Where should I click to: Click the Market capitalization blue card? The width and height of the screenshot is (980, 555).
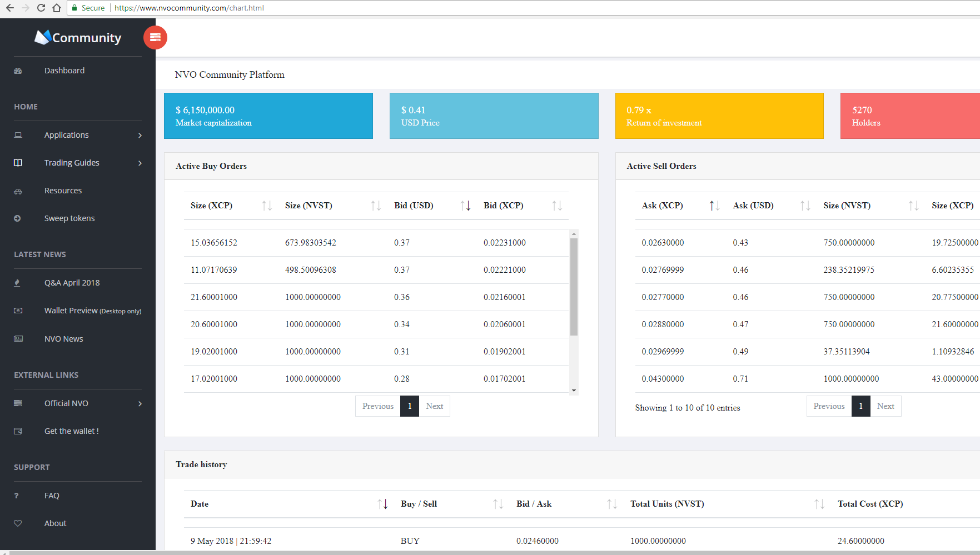[x=268, y=116]
